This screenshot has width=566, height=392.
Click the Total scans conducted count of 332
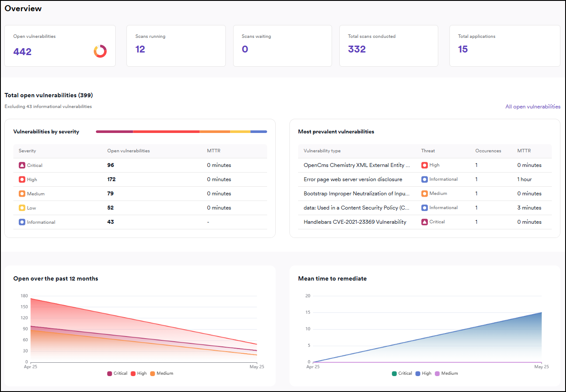coord(357,49)
